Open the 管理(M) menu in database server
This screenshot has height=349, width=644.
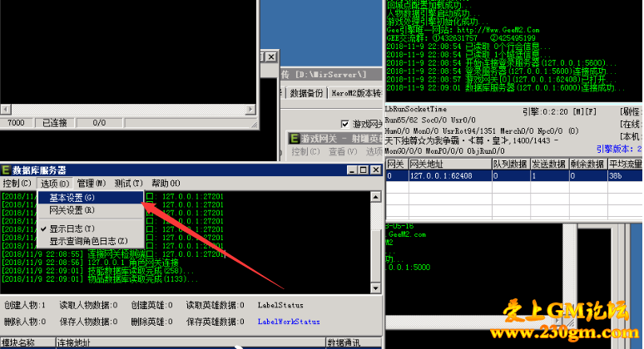[92, 184]
